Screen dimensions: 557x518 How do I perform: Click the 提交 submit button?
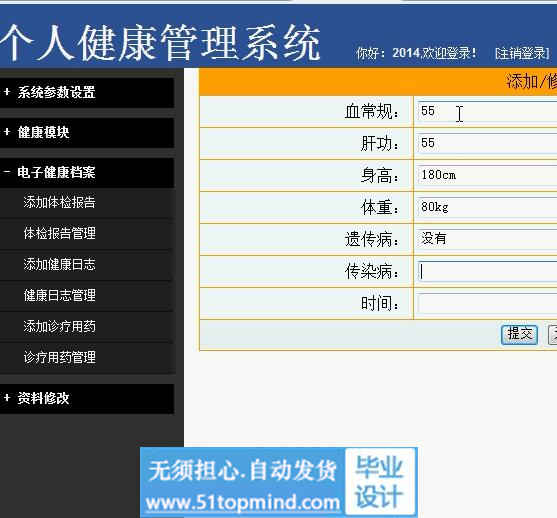click(519, 334)
